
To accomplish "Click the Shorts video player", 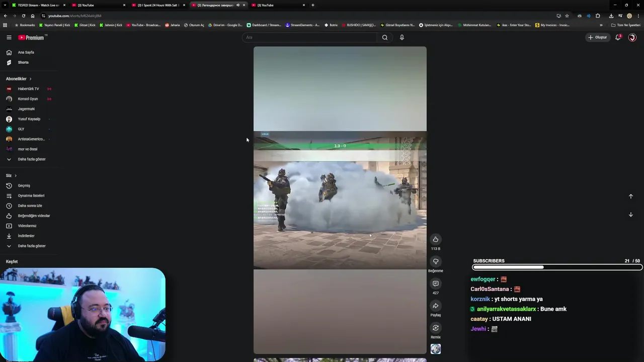I will coord(340,200).
